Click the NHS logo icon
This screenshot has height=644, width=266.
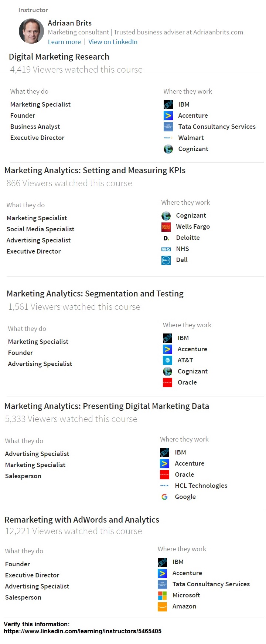[166, 249]
